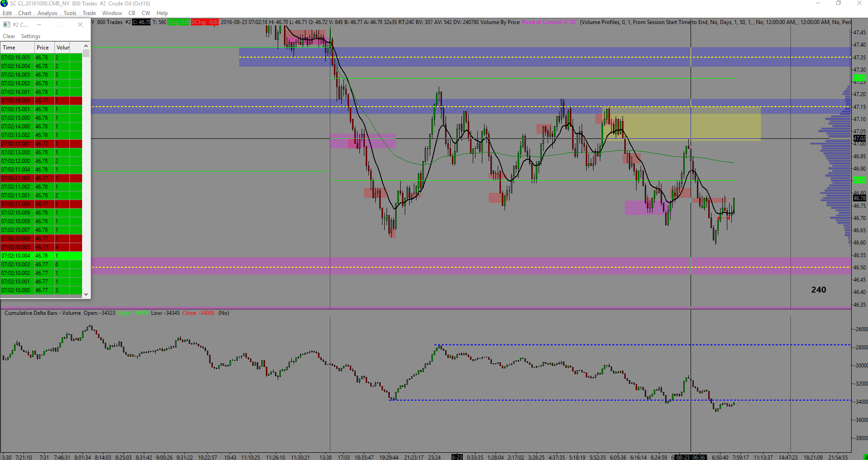The height and width of the screenshot is (460, 868).
Task: Select the 07:02:10.000 trade row
Action: click(x=41, y=290)
